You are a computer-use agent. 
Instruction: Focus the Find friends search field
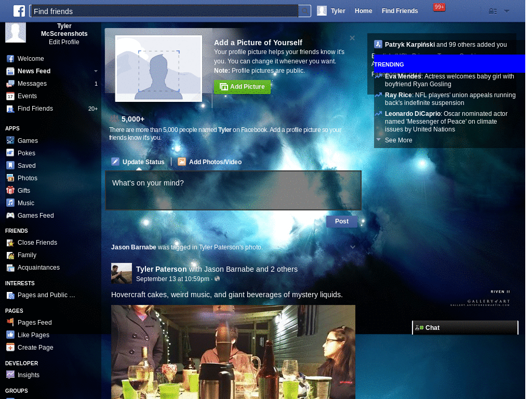(x=165, y=11)
